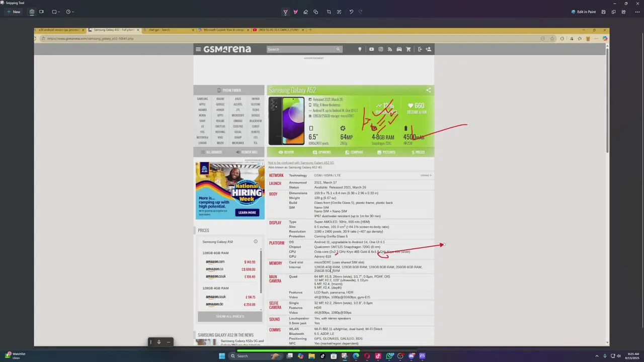The image size is (644, 362).
Task: Click the EXPAND toggle in the Network row
Action: (426, 175)
